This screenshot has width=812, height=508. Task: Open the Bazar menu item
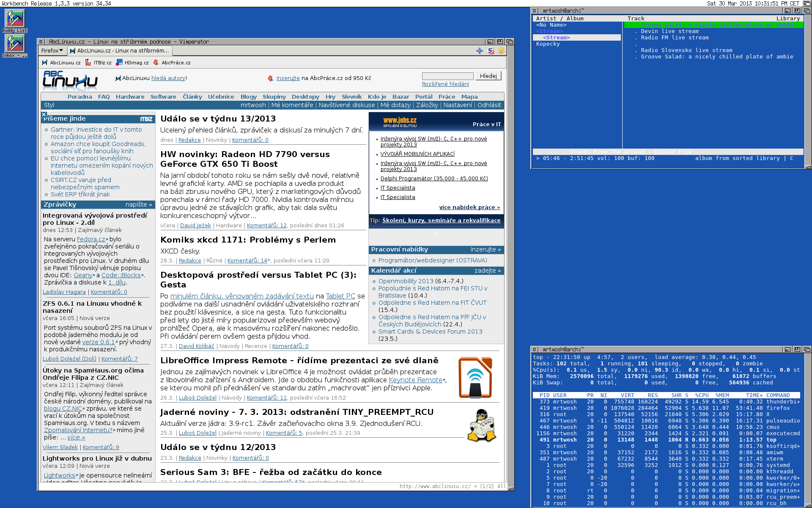(401, 97)
